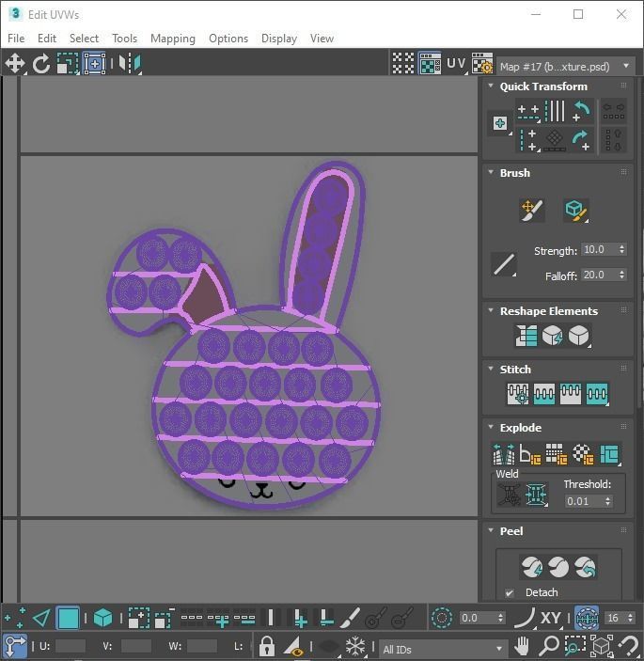
Task: Open the All IDs material dropdown
Action: point(442,649)
